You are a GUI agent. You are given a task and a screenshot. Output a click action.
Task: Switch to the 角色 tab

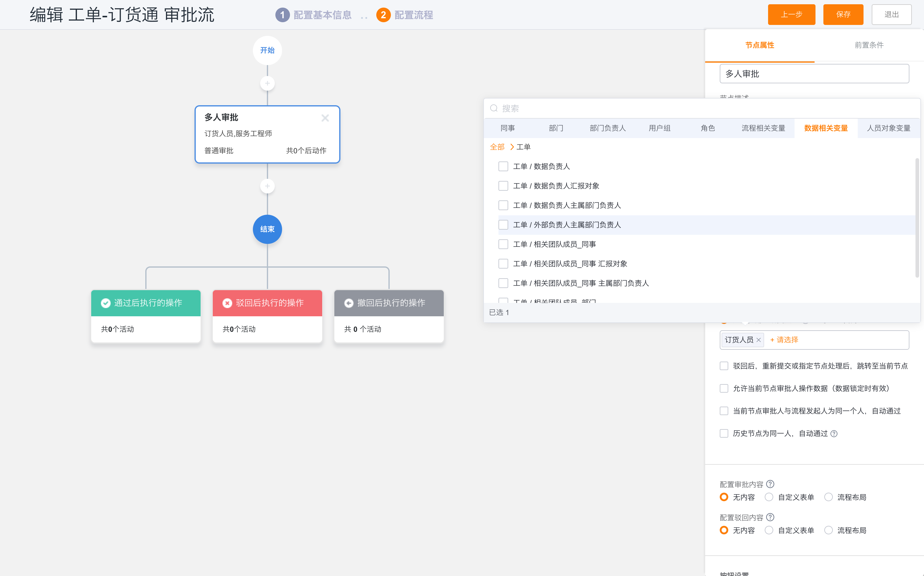point(708,128)
